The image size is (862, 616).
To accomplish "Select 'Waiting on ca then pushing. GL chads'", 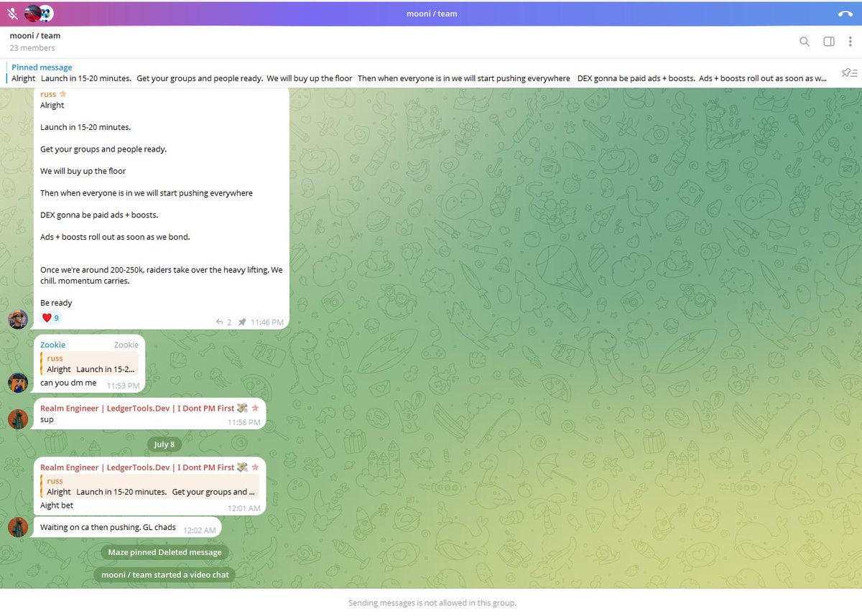I will pyautogui.click(x=108, y=528).
